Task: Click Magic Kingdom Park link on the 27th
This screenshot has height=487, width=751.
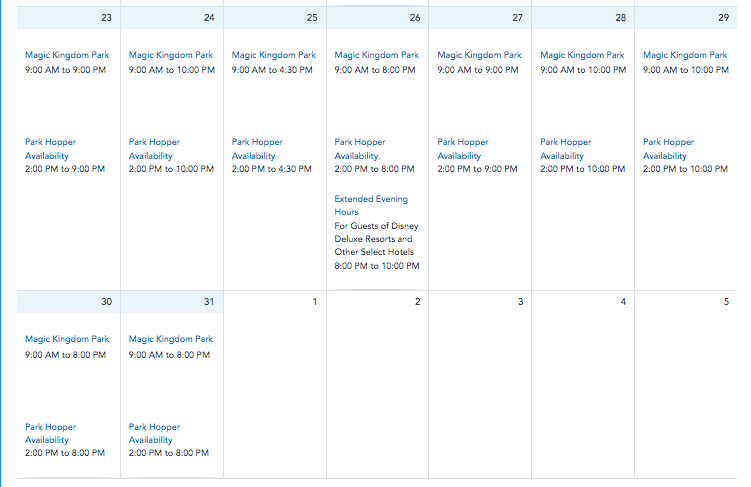Action: pyautogui.click(x=479, y=55)
